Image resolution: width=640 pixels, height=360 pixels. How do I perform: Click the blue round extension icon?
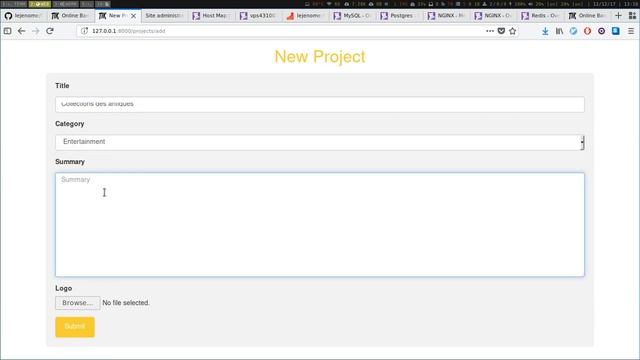pos(573,31)
